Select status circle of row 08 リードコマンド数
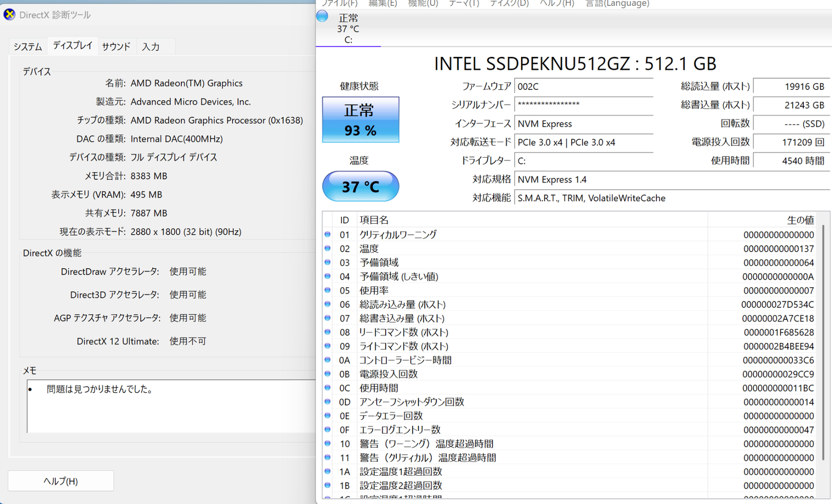This screenshot has width=832, height=504. [x=328, y=332]
